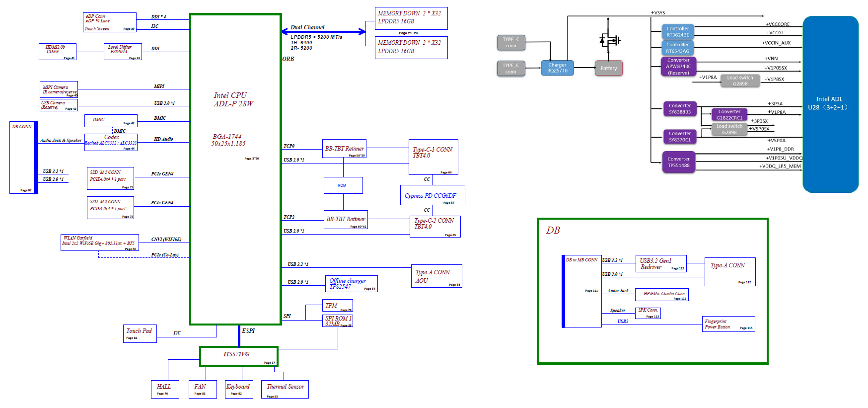Select the DB CONN block on page 87
The width and height of the screenshot is (868, 408).
[23, 158]
